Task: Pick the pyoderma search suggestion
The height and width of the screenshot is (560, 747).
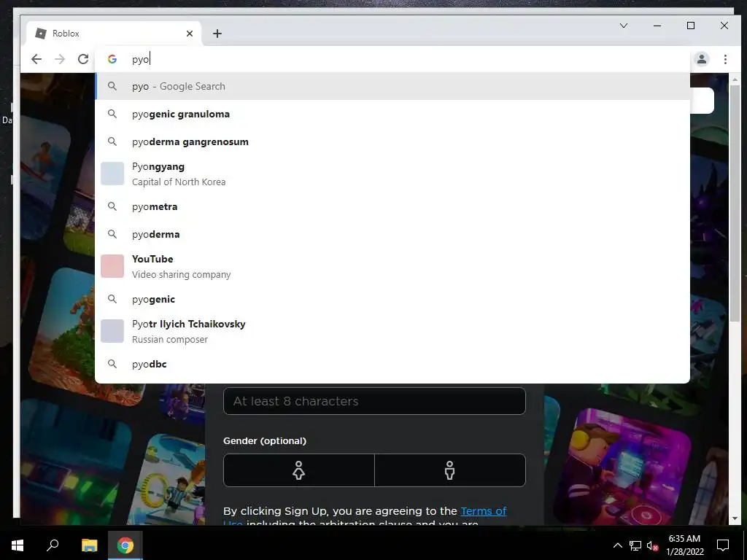Action: pyautogui.click(x=392, y=234)
